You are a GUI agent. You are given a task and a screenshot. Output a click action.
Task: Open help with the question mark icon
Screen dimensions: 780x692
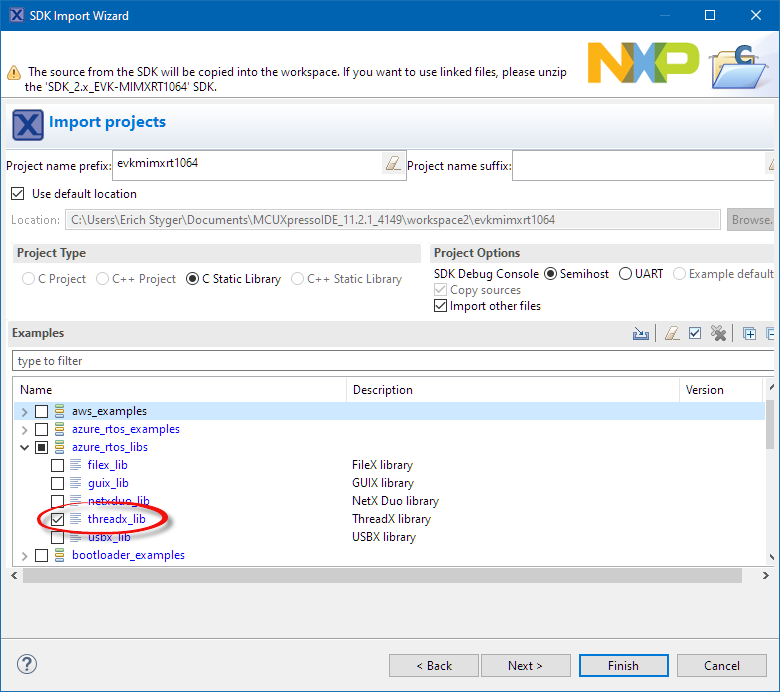point(27,664)
